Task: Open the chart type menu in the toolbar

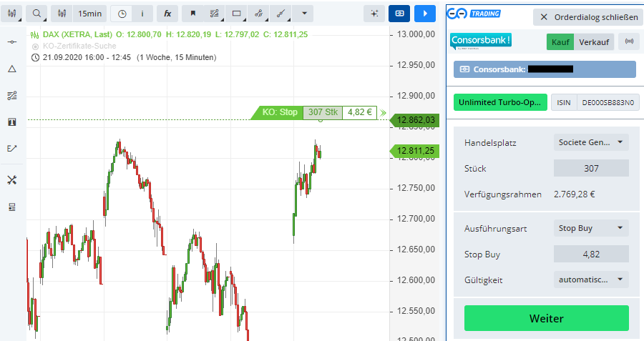Action: pos(11,14)
